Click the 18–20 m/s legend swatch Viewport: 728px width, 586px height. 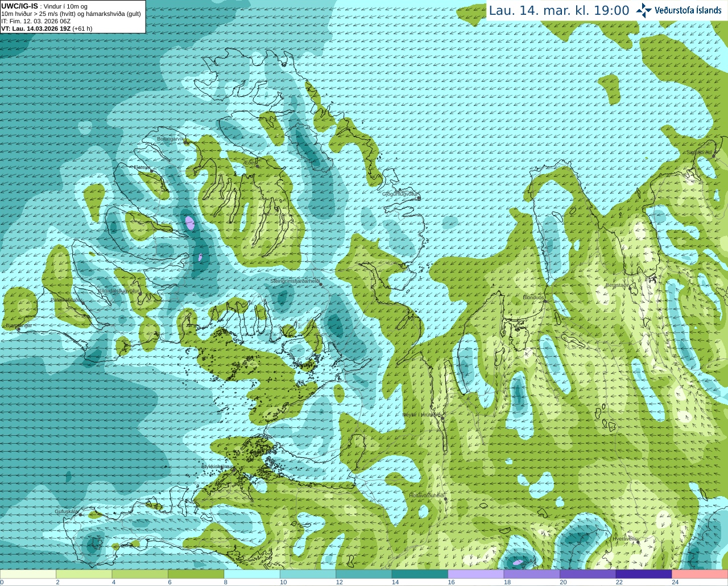pos(532,574)
